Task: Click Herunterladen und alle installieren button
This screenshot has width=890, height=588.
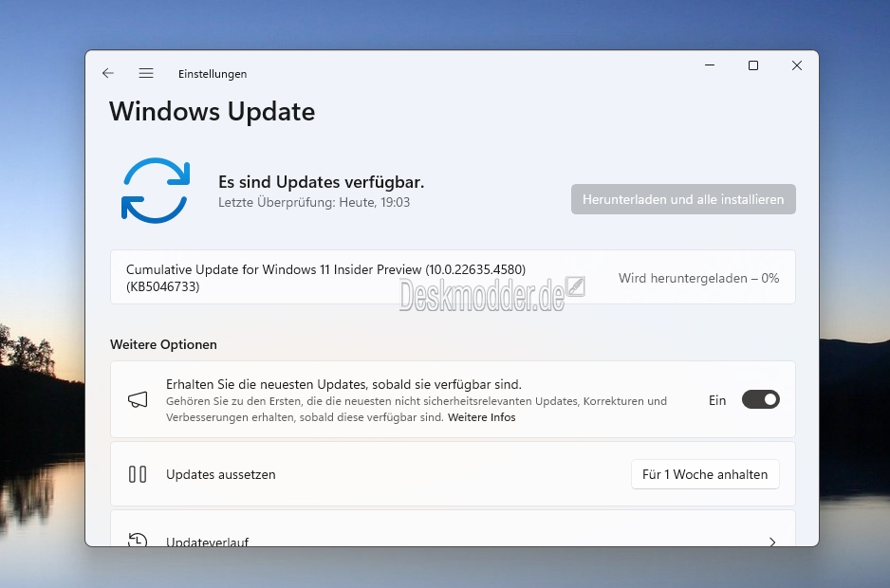Action: pos(683,199)
